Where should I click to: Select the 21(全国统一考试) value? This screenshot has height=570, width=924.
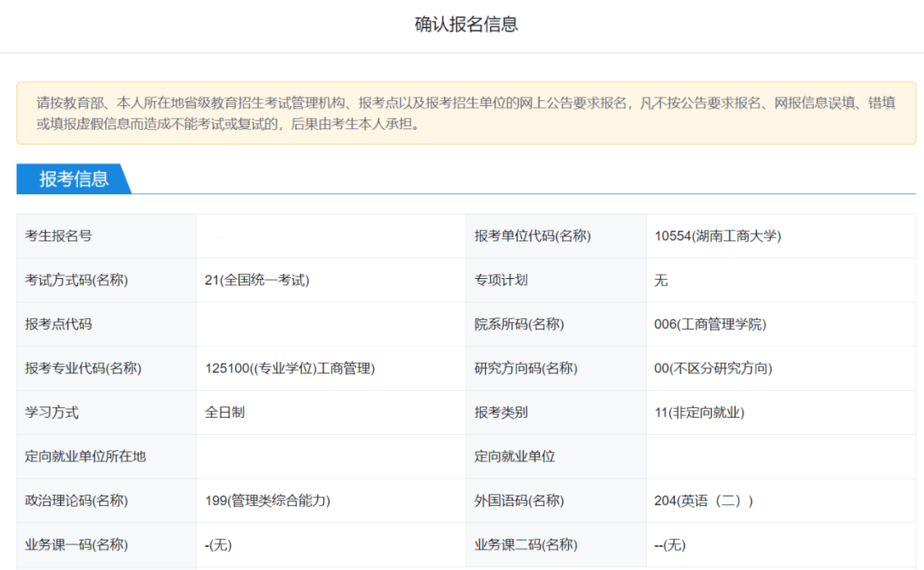(257, 280)
